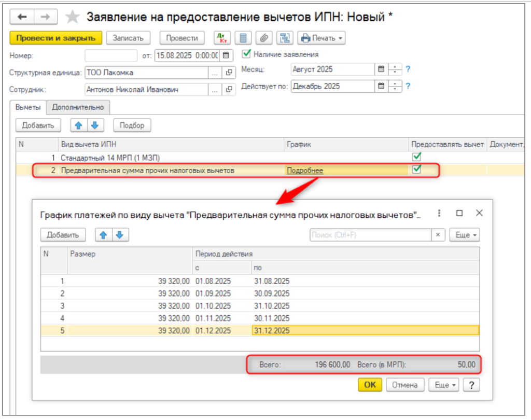This screenshot has height=420, width=531.
Task: Open the Подробнее schedule link
Action: tap(304, 170)
